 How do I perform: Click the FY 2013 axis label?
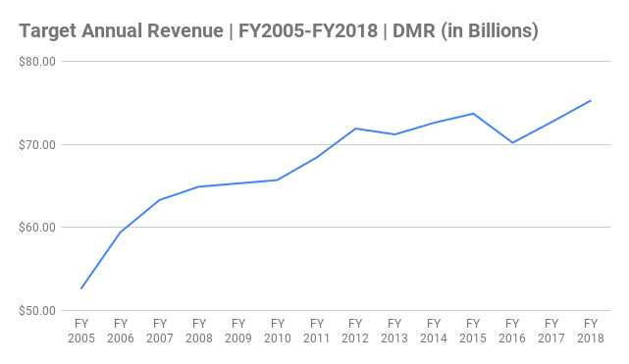point(394,331)
